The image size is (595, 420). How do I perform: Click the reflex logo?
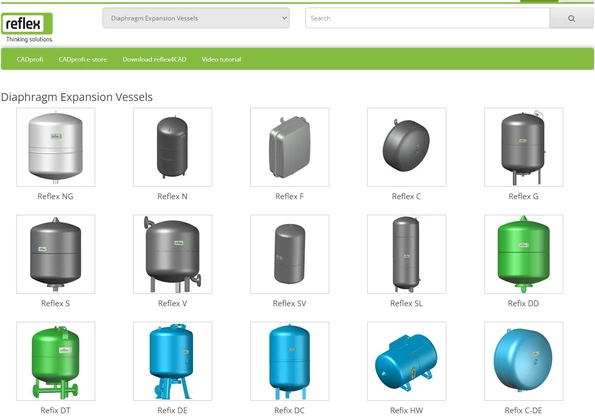point(27,24)
